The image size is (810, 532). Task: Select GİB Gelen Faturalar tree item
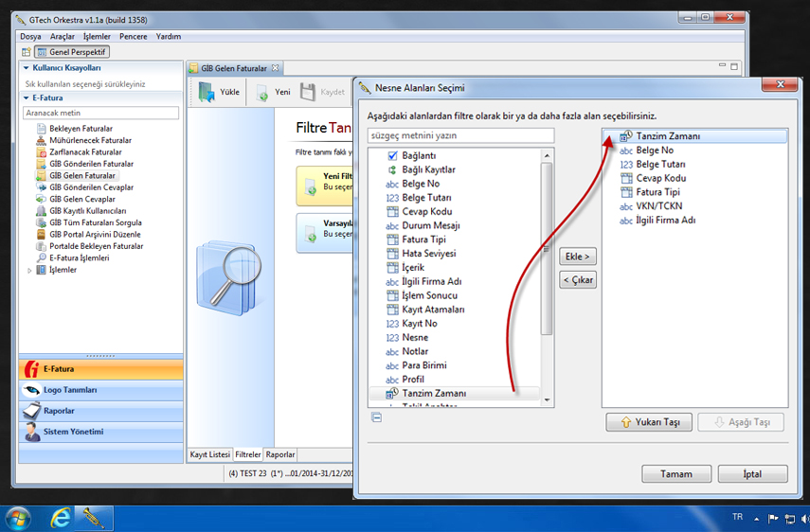click(x=77, y=175)
